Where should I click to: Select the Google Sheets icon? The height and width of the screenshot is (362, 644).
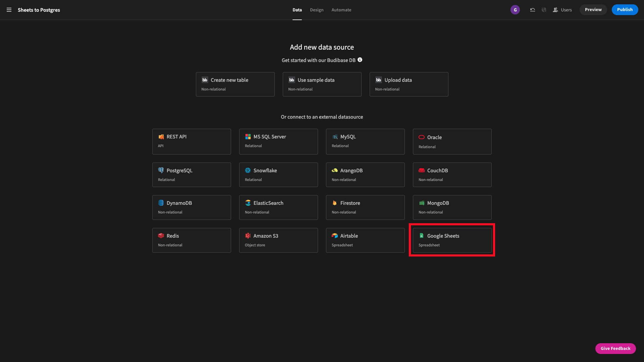(x=422, y=236)
